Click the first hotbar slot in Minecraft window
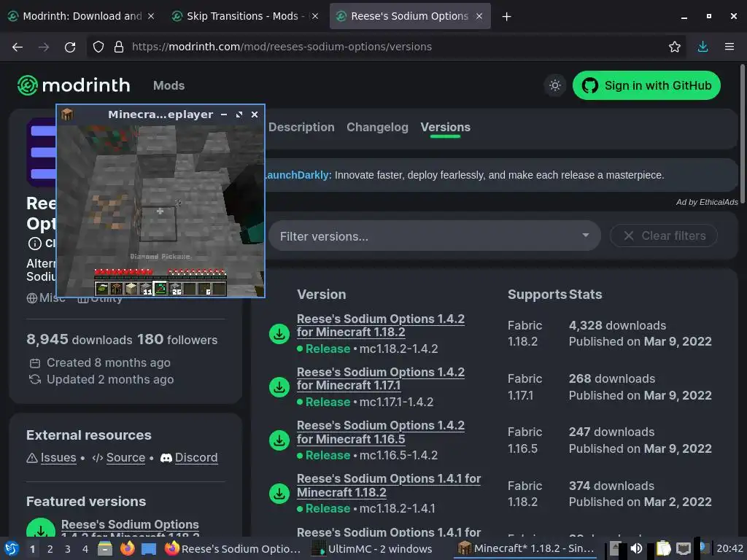Screen dimensions: 747x560 tap(101, 289)
